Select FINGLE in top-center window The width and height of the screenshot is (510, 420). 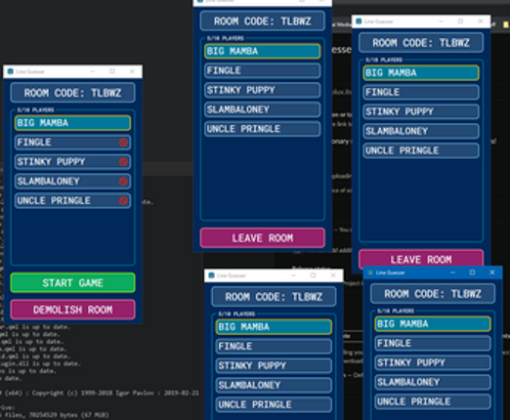click(263, 70)
